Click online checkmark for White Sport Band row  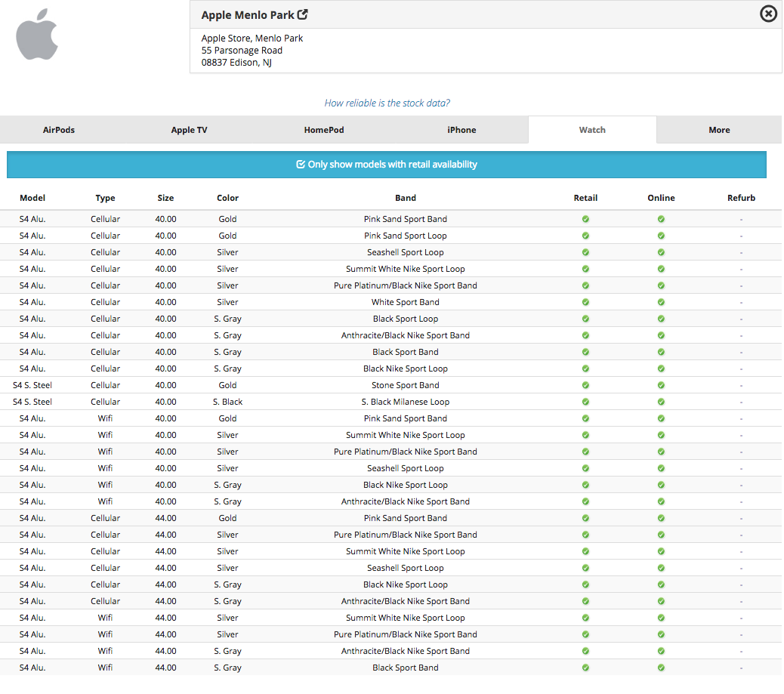(x=661, y=303)
